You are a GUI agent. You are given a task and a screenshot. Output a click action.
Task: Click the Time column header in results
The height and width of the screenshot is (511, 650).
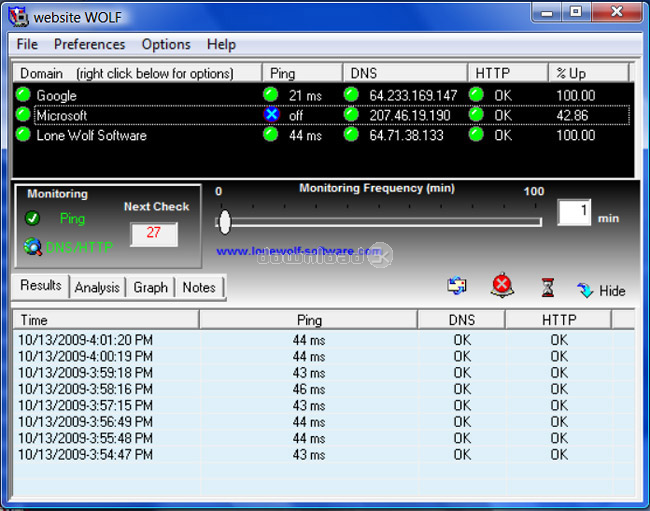(x=106, y=320)
